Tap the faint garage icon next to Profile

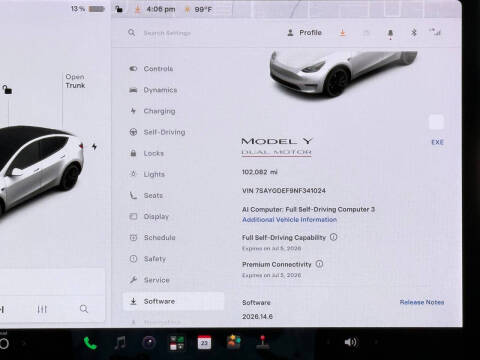point(366,33)
